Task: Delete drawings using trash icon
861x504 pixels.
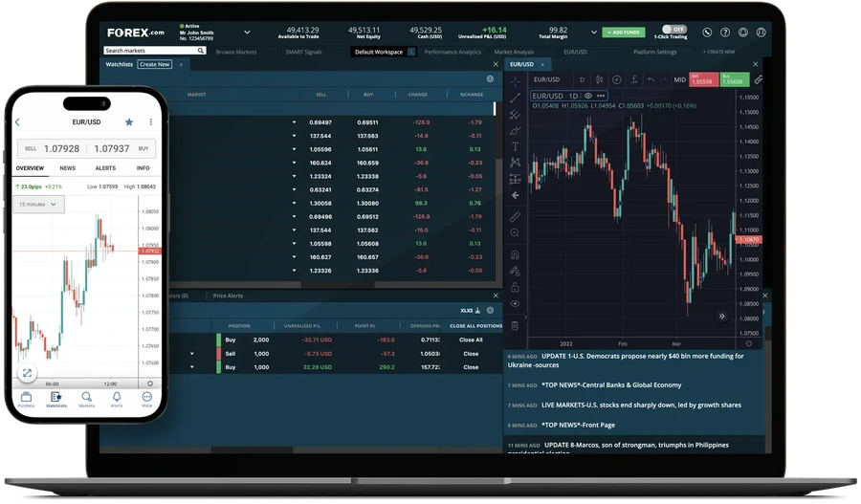Action: coord(515,326)
